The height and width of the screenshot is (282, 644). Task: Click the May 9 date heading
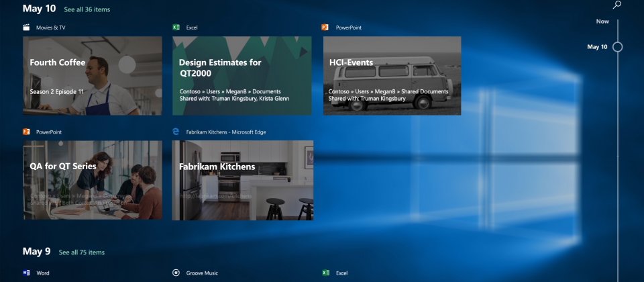[x=36, y=252]
